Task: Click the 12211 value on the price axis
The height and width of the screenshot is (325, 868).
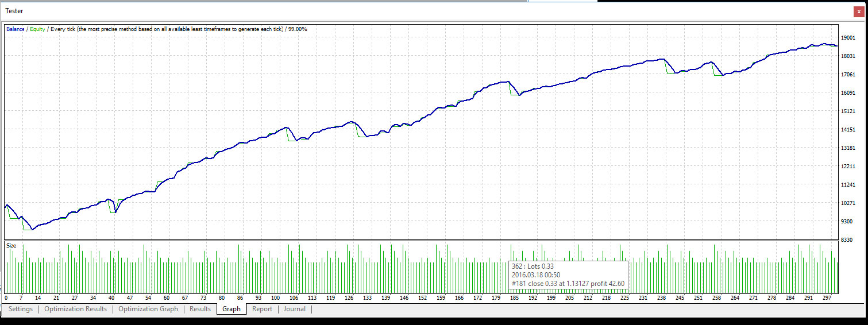Action: (848, 167)
